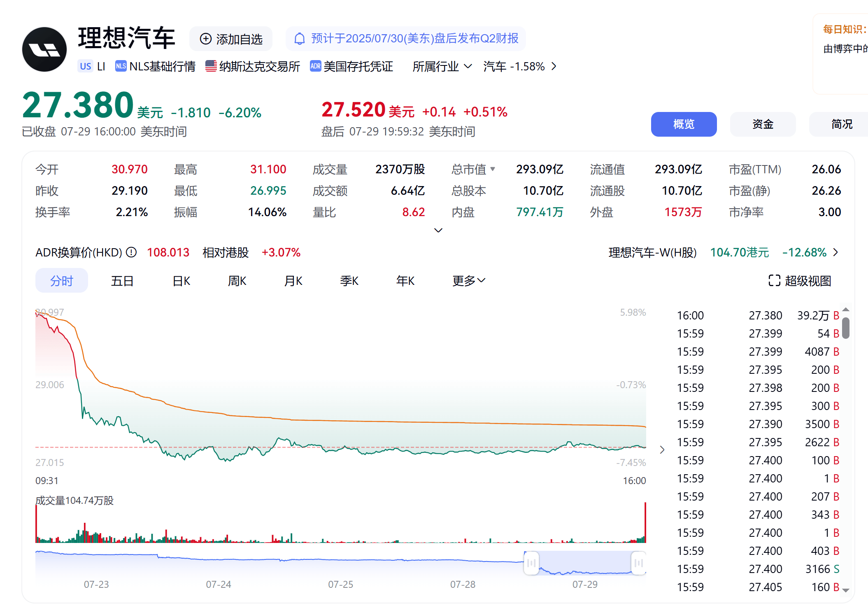Click the trade list scroll-down arrow
This screenshot has height=608, width=868.
(x=846, y=590)
